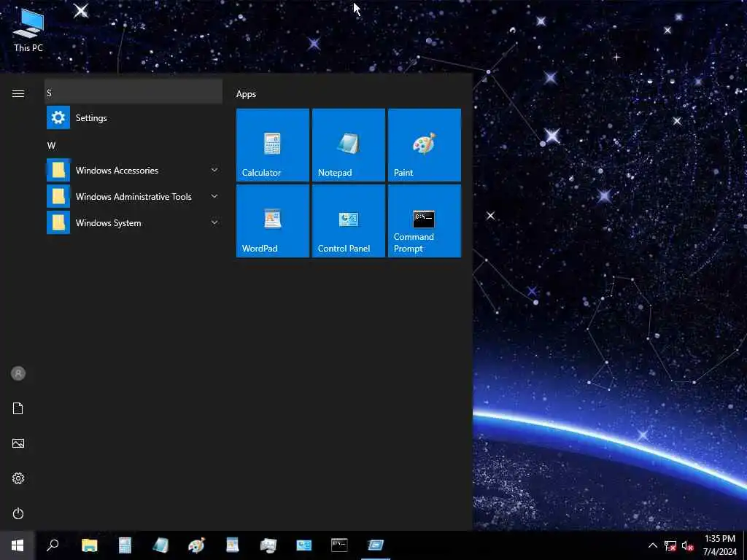Viewport: 747px width, 560px height.
Task: Open WordPad from the taskbar
Action: [232, 545]
